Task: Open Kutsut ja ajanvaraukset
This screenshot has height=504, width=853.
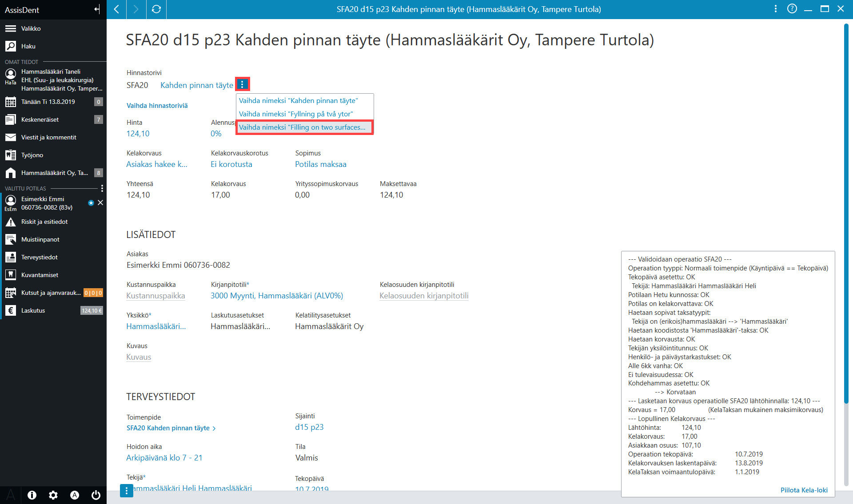Action: click(53, 293)
